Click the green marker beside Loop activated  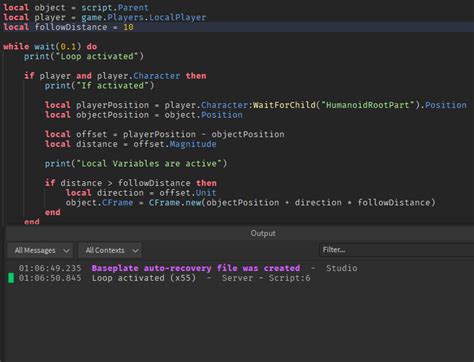point(11,278)
